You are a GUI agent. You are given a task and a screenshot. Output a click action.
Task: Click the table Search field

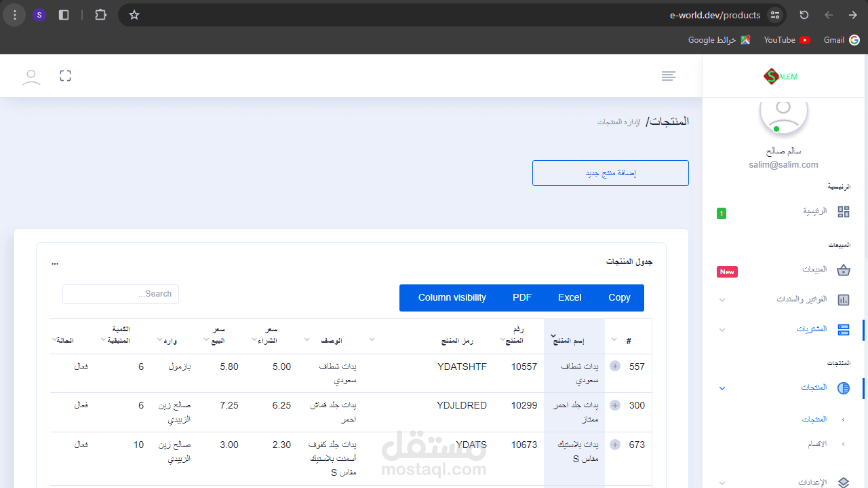tap(121, 294)
